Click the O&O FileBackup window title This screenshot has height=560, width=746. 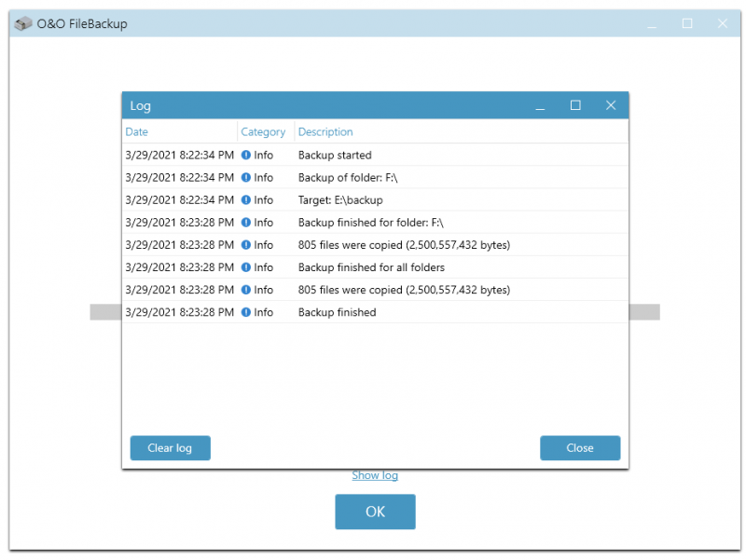tap(82, 24)
